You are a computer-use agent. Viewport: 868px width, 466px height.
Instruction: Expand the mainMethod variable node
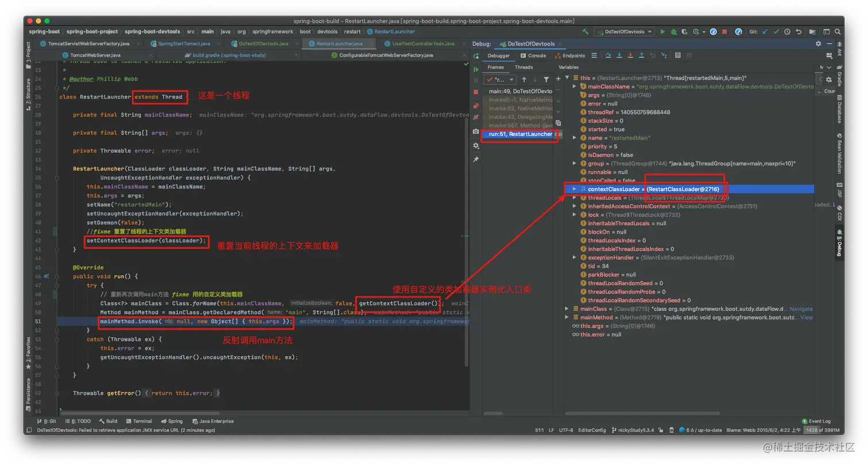(567, 317)
